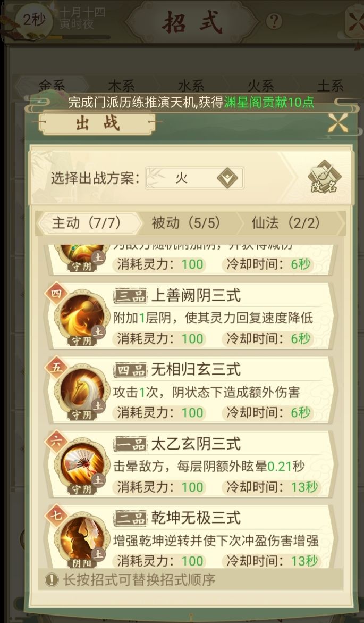Click the 七 order badge
The image size is (364, 623).
pos(56,516)
